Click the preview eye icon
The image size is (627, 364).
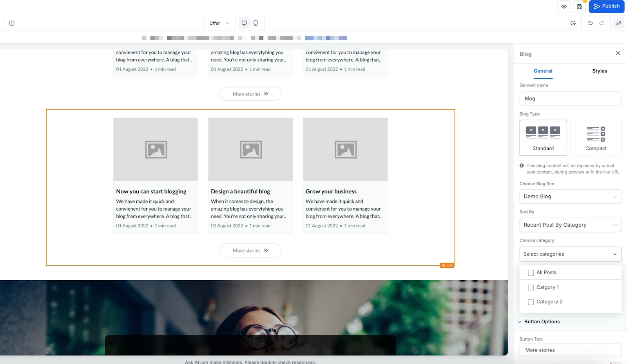tap(564, 7)
